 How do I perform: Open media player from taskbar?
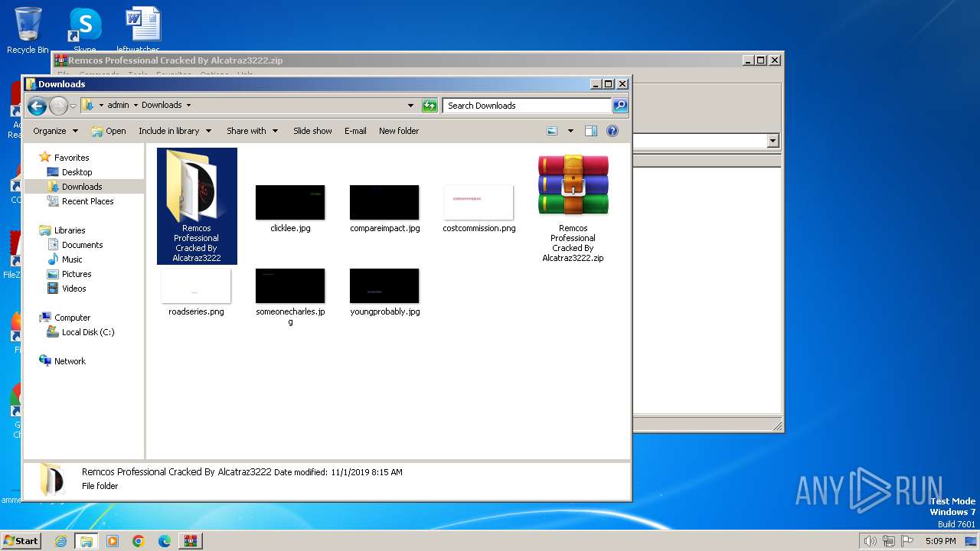(113, 541)
